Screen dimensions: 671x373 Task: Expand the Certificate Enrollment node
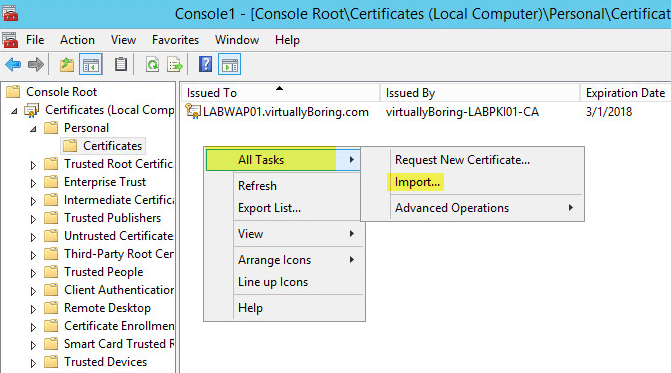pos(33,327)
